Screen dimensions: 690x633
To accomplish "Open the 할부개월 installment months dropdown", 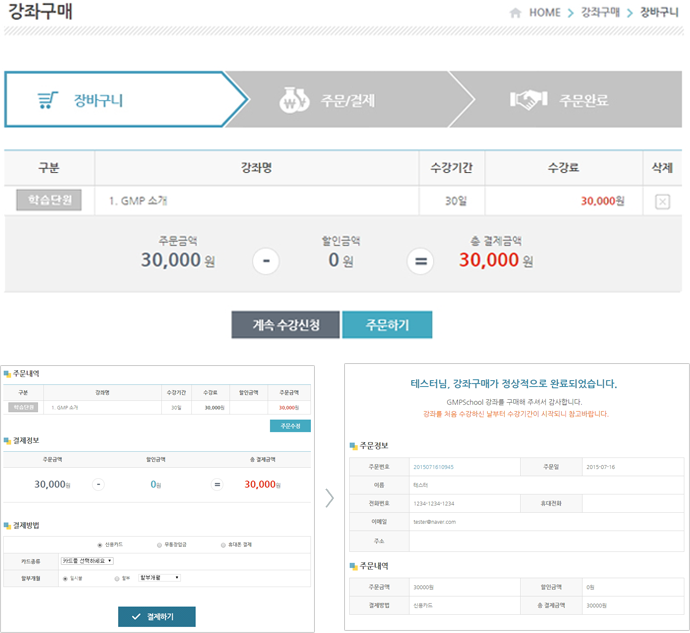I will coord(159,578).
